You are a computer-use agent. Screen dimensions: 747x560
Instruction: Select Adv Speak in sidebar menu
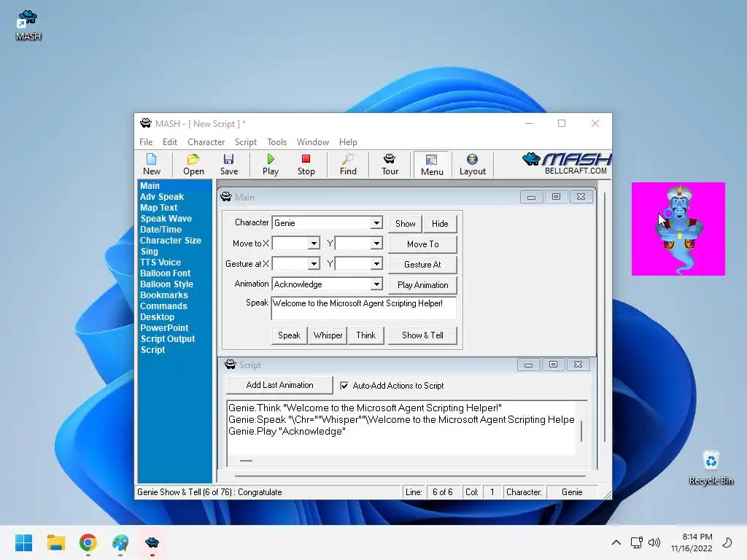tap(162, 197)
